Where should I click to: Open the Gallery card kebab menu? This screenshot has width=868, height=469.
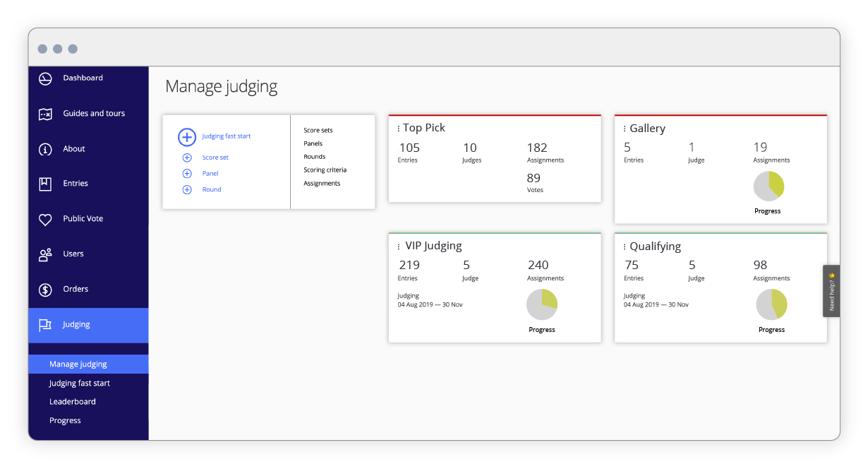click(x=625, y=129)
